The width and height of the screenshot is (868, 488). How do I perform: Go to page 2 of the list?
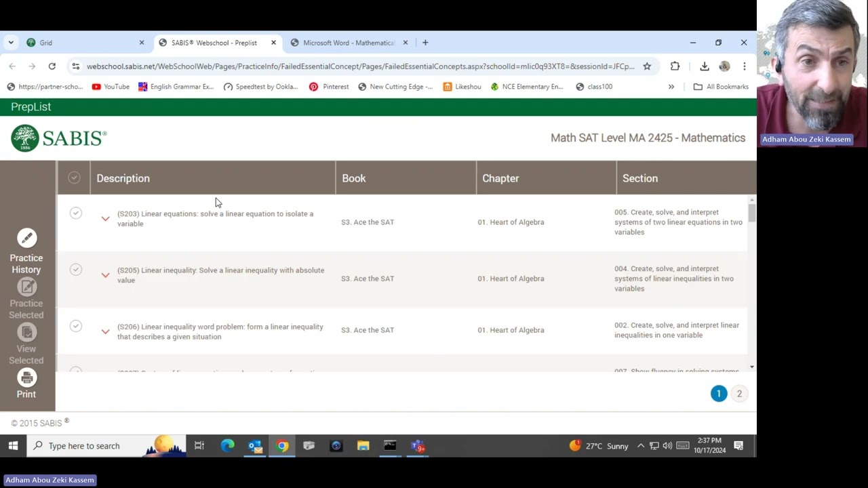click(739, 394)
